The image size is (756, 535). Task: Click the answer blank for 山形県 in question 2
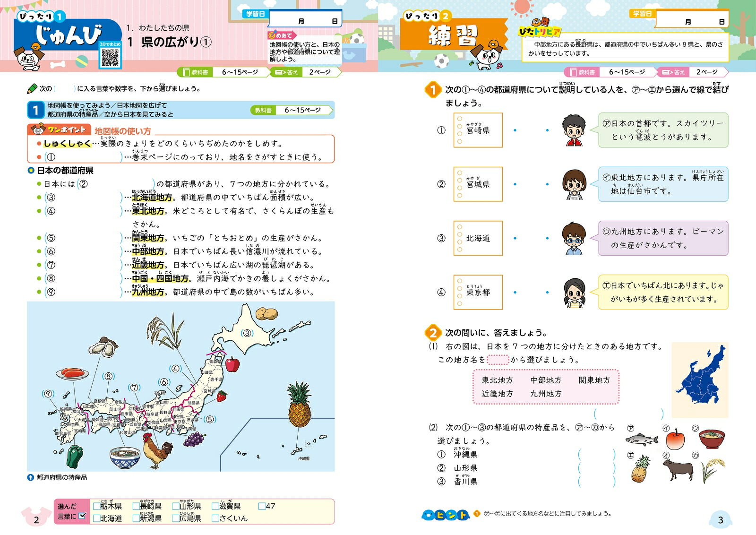coord(597,468)
